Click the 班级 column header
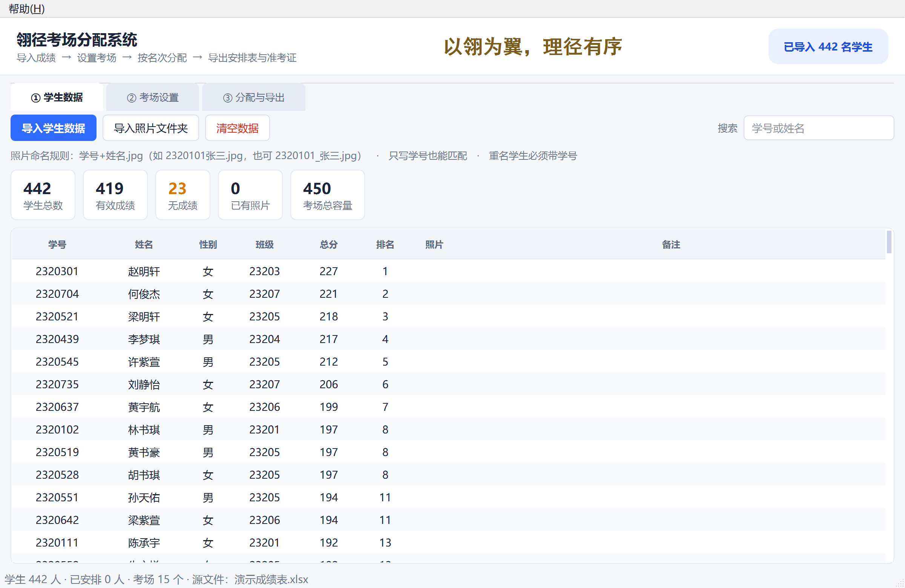Viewport: 905px width, 588px height. tap(265, 245)
